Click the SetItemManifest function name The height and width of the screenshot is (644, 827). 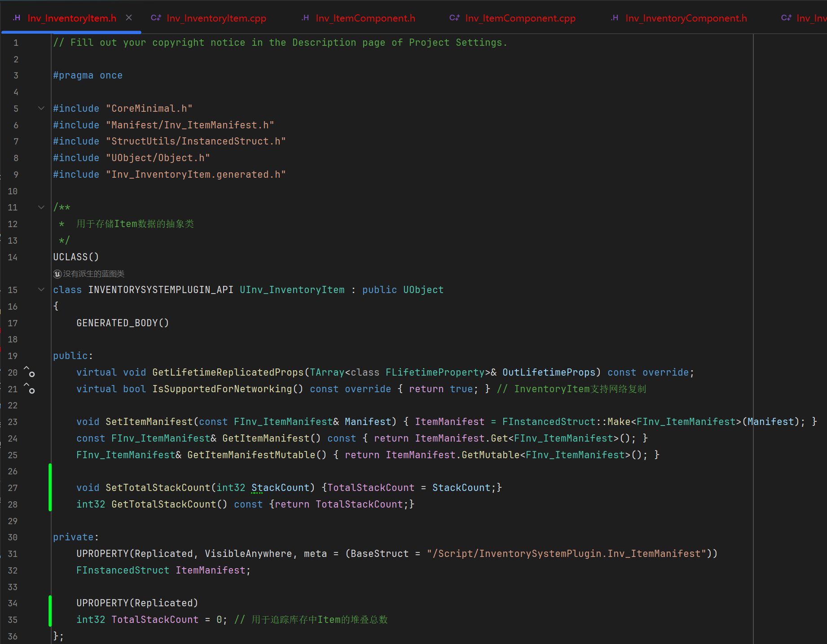pyautogui.click(x=149, y=422)
